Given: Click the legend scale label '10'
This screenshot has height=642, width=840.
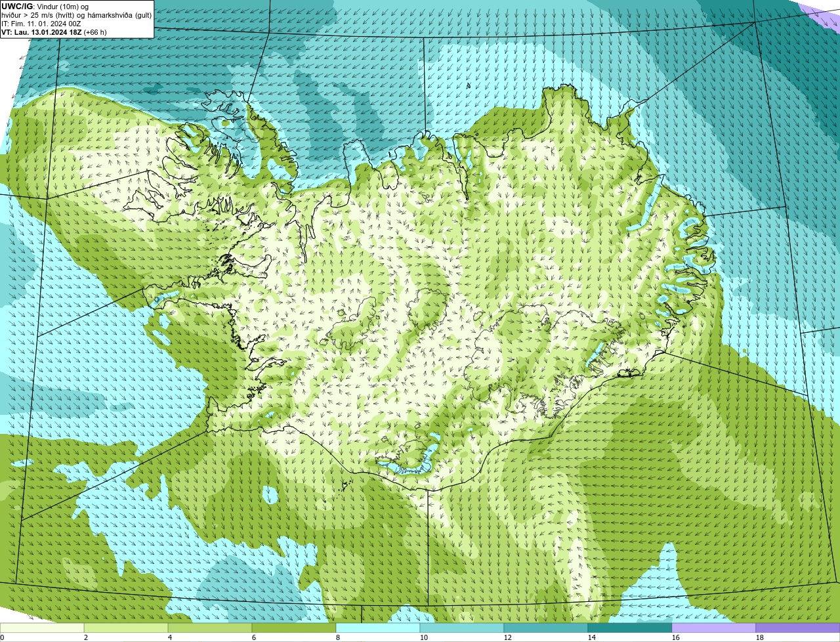Looking at the screenshot, I should point(425,637).
